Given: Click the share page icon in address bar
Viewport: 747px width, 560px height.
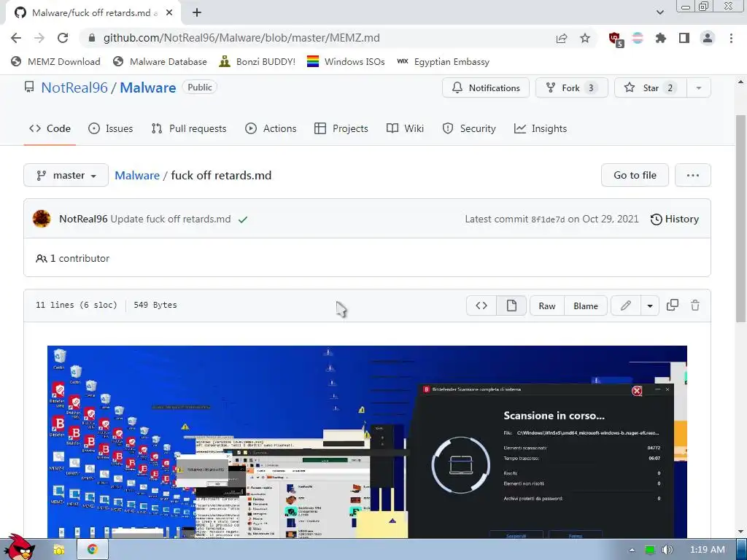Looking at the screenshot, I should click(x=562, y=38).
